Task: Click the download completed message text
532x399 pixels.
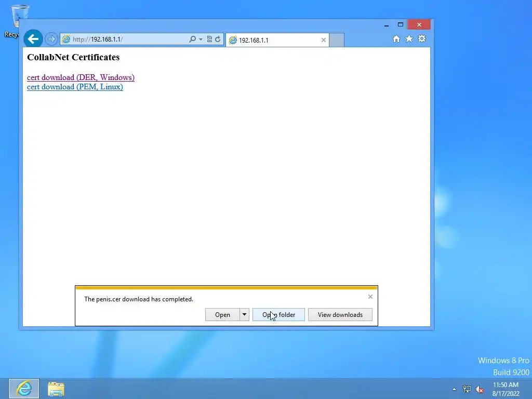Action: (138, 299)
